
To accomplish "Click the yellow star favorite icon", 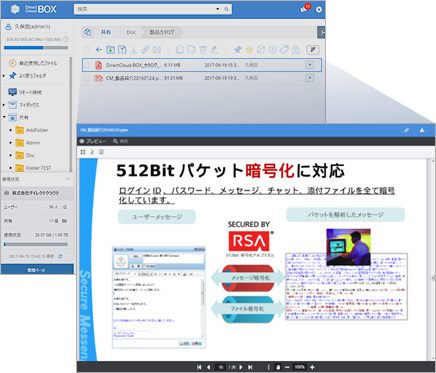I will click(249, 50).
